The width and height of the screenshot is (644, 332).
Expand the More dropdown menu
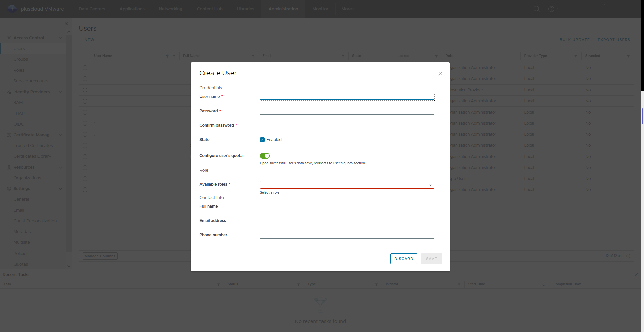tap(348, 9)
